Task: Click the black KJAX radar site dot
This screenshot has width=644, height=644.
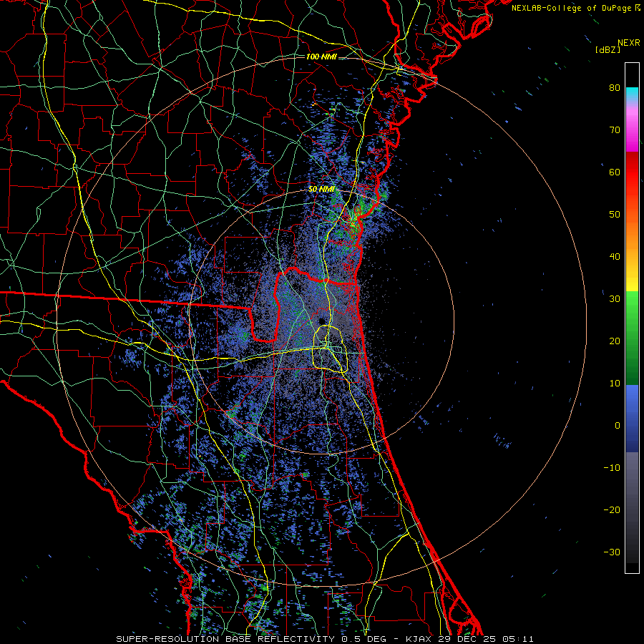Action: 322,321
